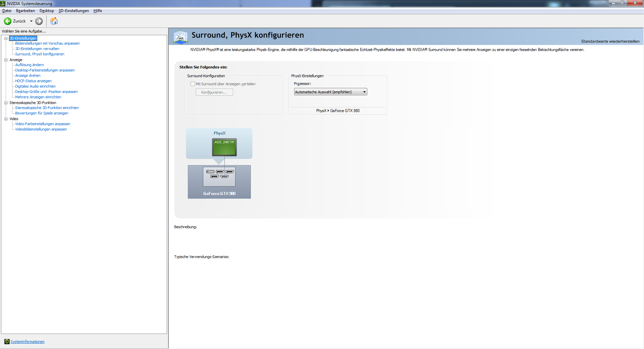This screenshot has height=349, width=644.
Task: Click the Zurück text label
Action: [19, 21]
